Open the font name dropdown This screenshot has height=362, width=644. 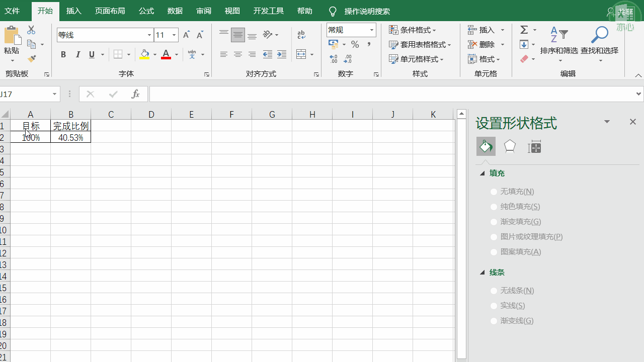(149, 35)
